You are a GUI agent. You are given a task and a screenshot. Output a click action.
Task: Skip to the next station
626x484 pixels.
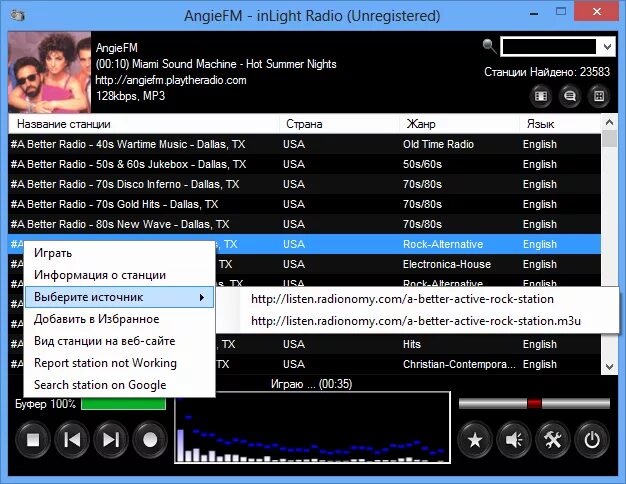click(111, 440)
